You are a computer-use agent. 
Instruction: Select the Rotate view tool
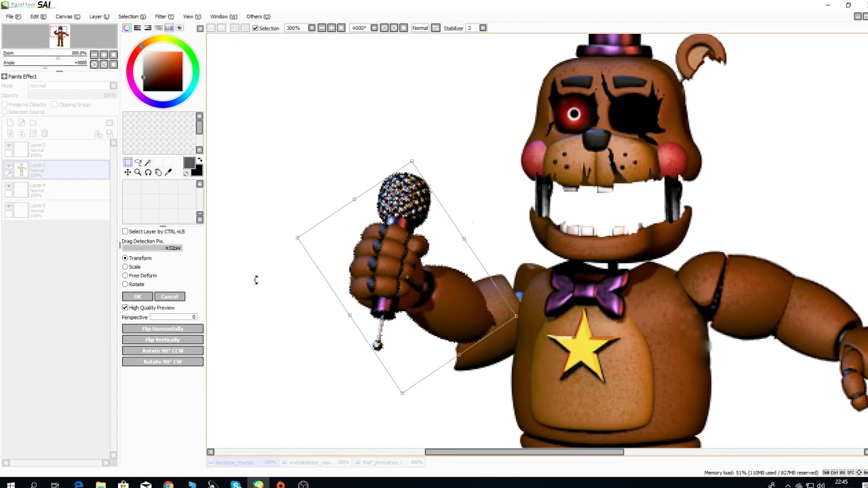point(148,172)
